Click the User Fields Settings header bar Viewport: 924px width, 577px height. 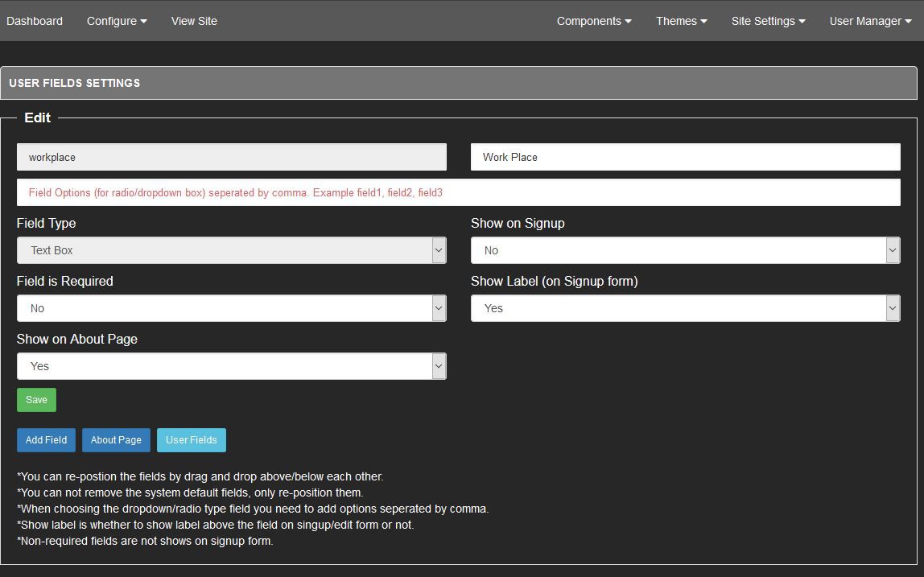[x=458, y=83]
